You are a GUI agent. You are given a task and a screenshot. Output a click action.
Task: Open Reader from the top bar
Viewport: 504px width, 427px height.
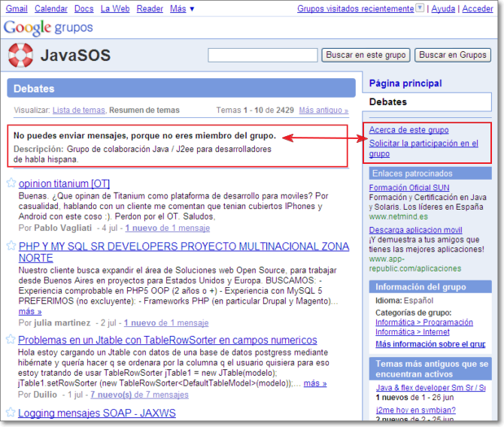150,9
